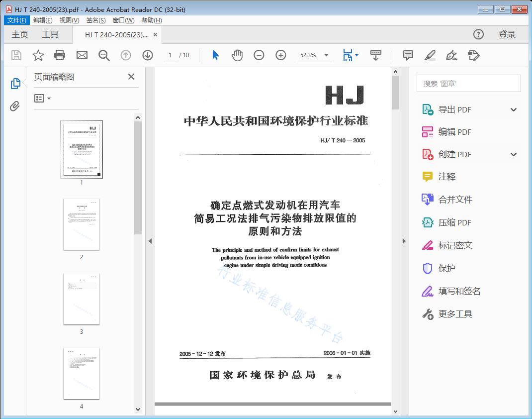Click the email attachment icon
532x419 pixels.
[82, 55]
